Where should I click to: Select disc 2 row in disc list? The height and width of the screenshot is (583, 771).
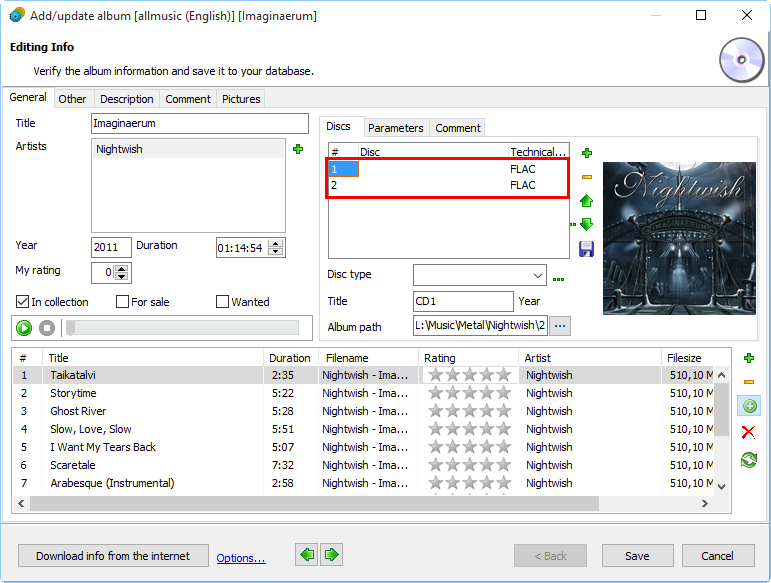coord(447,185)
